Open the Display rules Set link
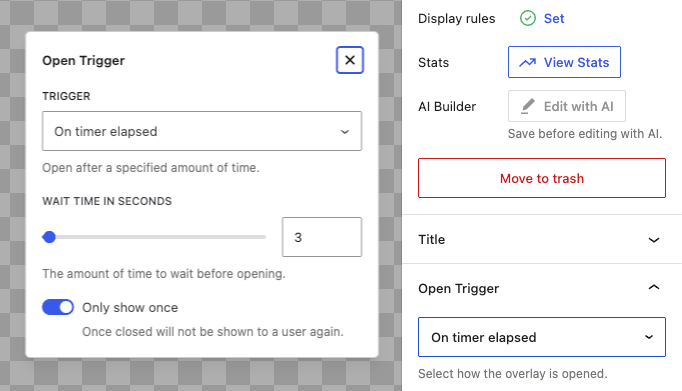The image size is (682, 391). (554, 18)
